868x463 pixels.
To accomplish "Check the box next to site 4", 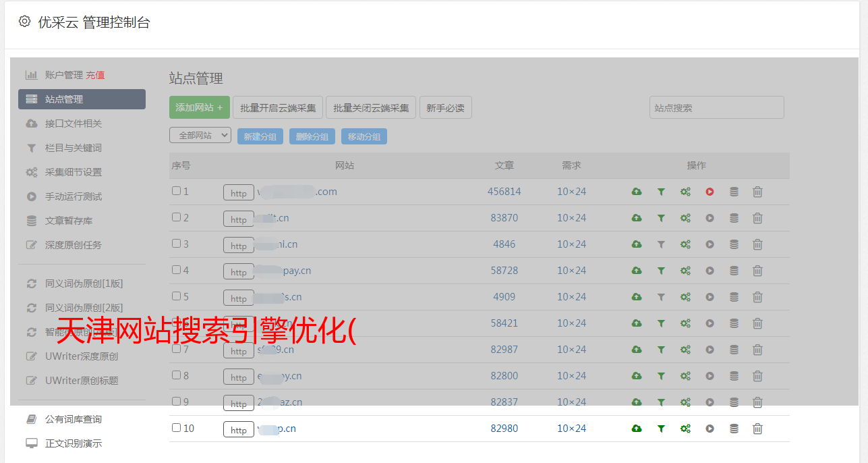I will click(176, 270).
